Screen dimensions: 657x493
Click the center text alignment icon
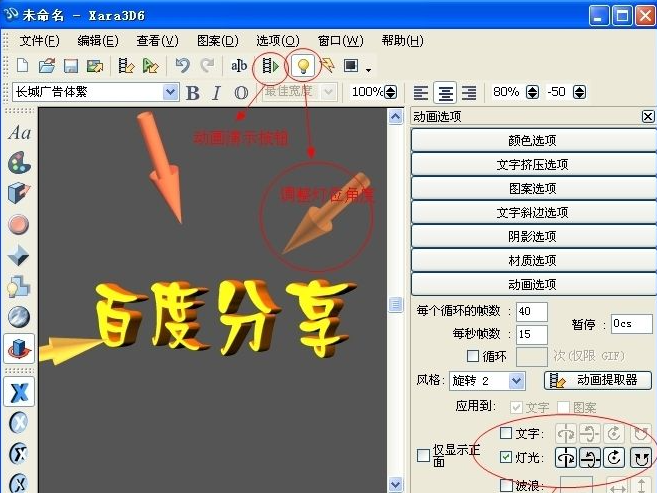(445, 92)
